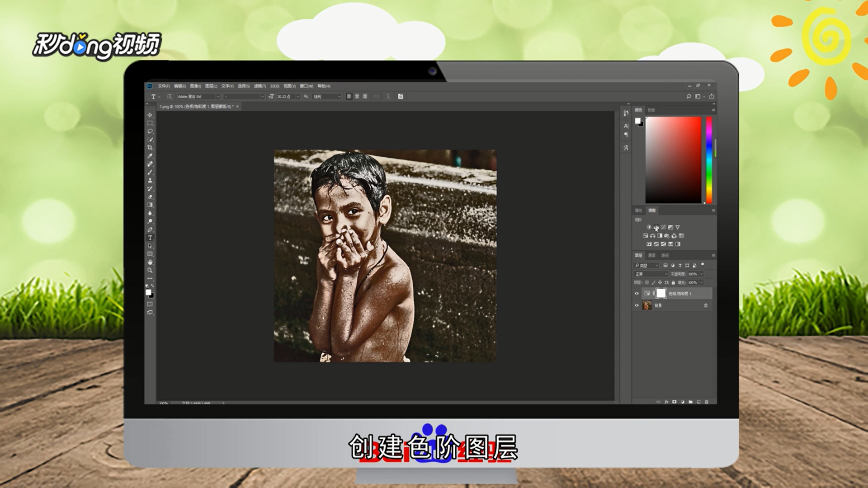Select the Clone Stamp tool
Viewport: 868px width, 488px height.
[150, 180]
